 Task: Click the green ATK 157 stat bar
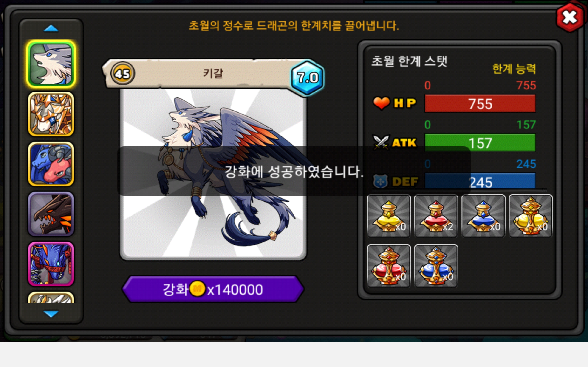(480, 143)
